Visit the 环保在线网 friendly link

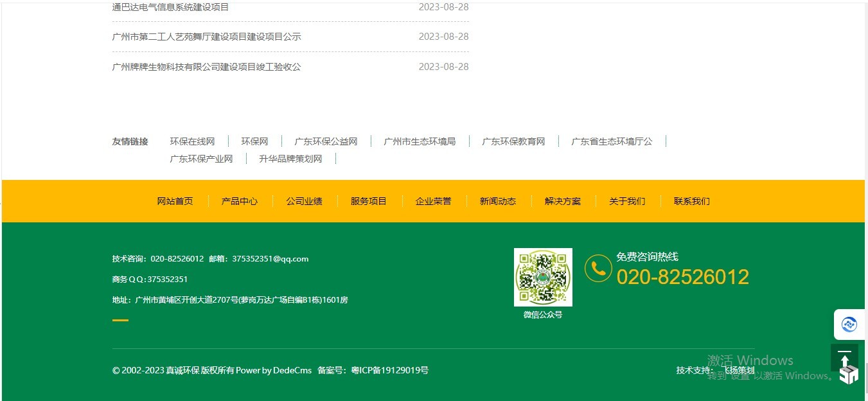click(192, 141)
